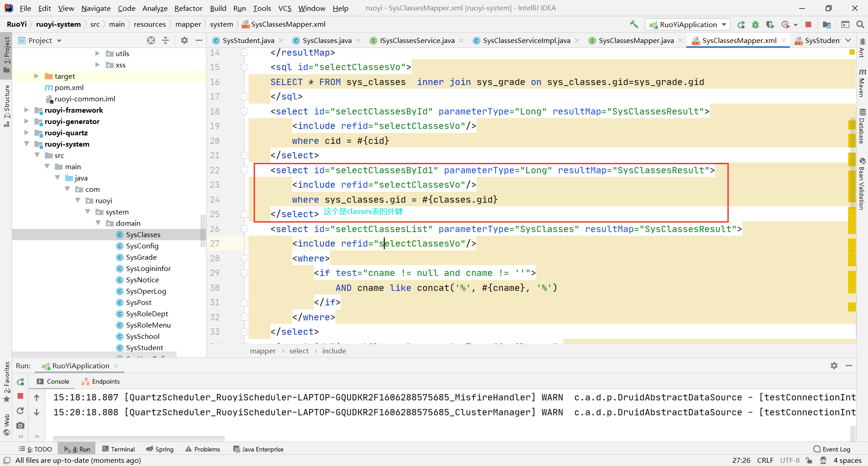Toggle the Database tool window on the right sidebar

[862, 127]
